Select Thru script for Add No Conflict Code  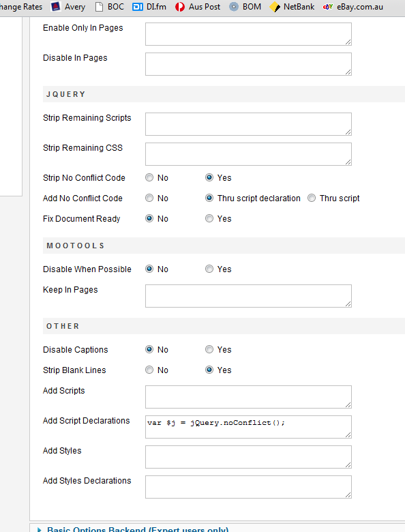[x=312, y=198]
